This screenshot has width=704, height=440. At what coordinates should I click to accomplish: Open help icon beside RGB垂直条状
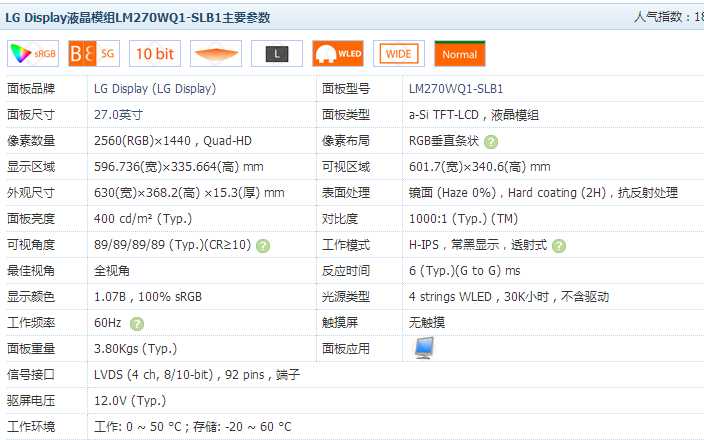(491, 142)
